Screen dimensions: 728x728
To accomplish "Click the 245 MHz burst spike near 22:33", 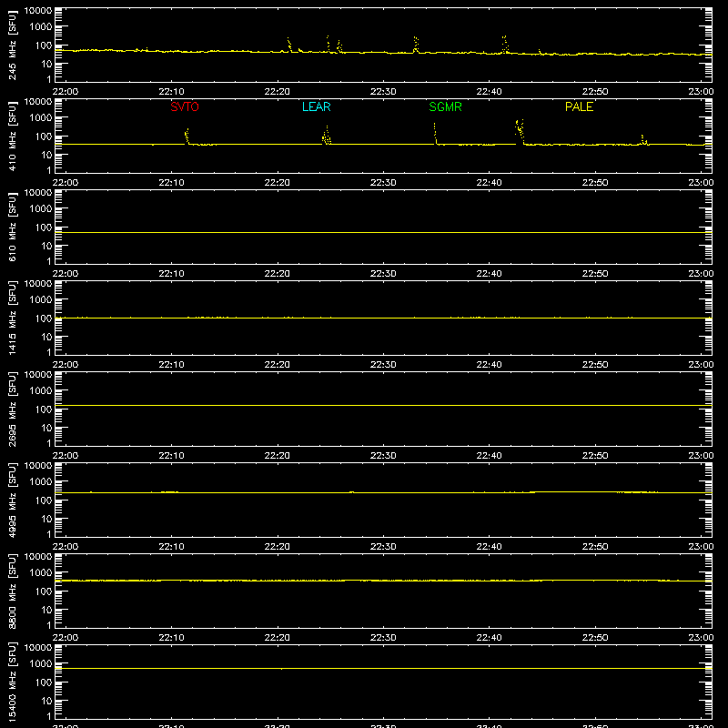I will click(x=416, y=45).
